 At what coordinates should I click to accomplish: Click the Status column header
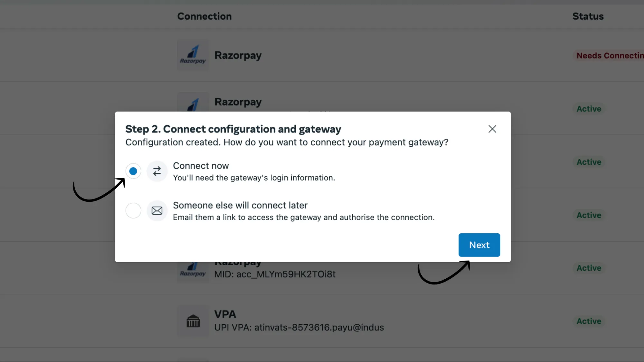click(x=588, y=16)
